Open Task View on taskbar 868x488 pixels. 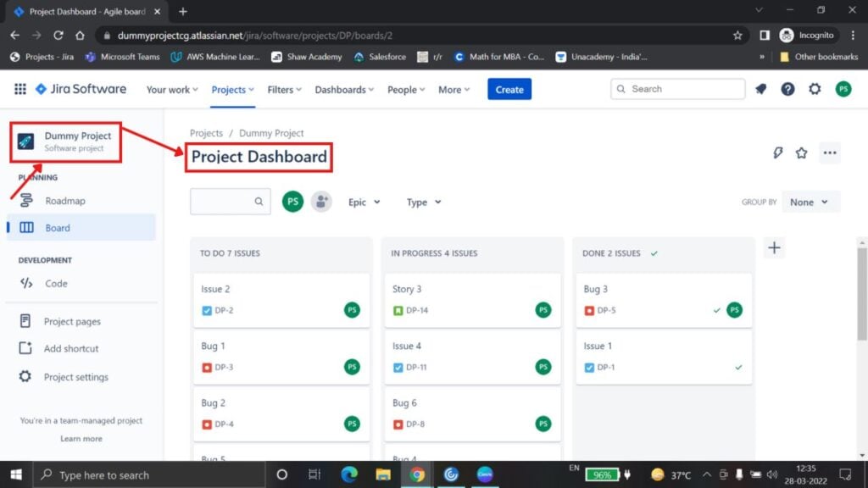(x=314, y=474)
